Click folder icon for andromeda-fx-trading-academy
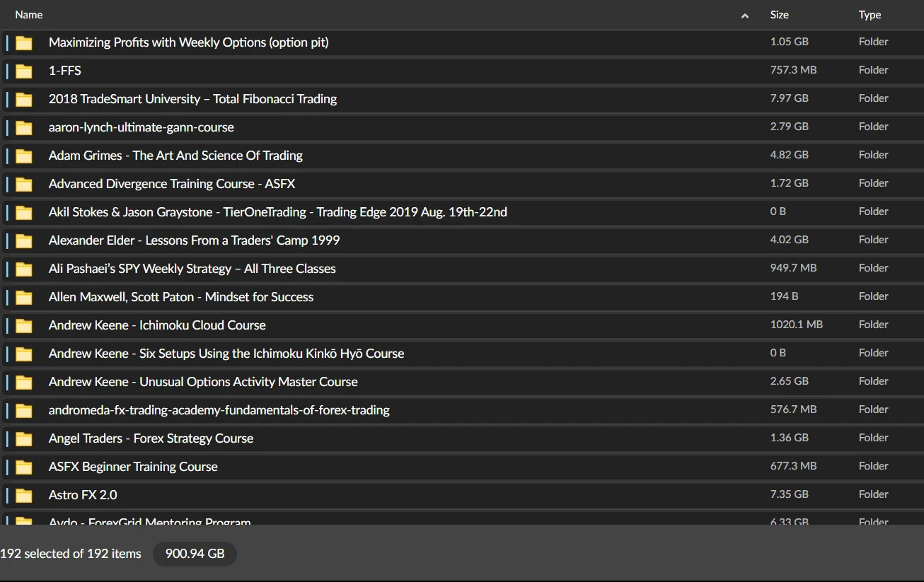The image size is (924, 582). coord(24,411)
